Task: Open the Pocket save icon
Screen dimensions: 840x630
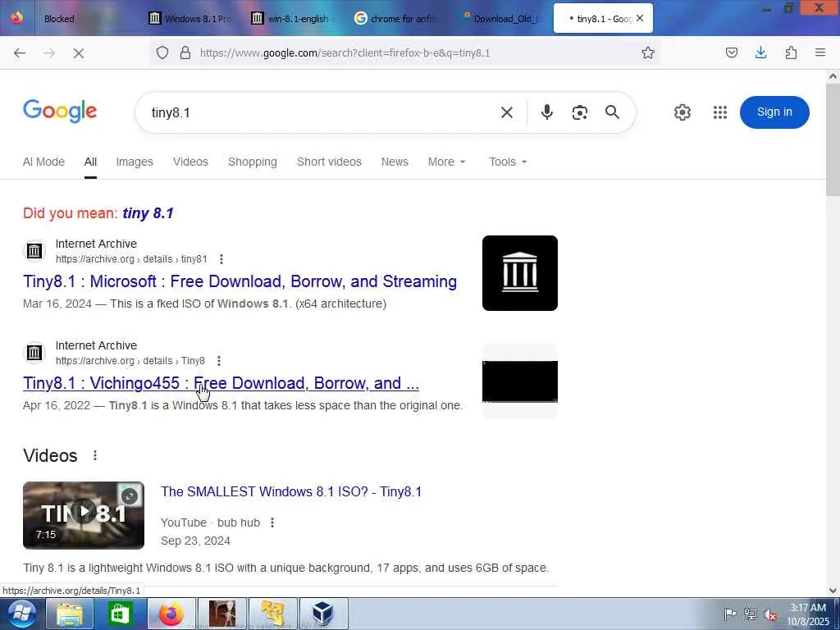Action: [x=731, y=52]
